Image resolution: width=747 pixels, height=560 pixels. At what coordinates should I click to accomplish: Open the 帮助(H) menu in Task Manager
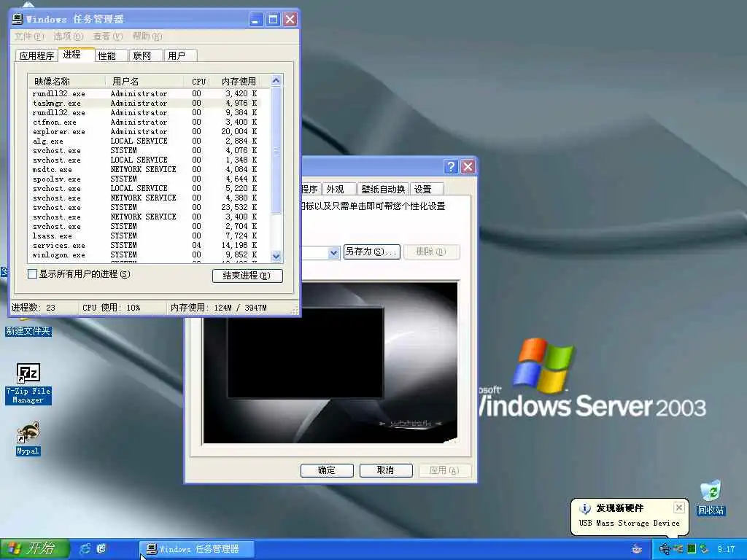tap(147, 36)
